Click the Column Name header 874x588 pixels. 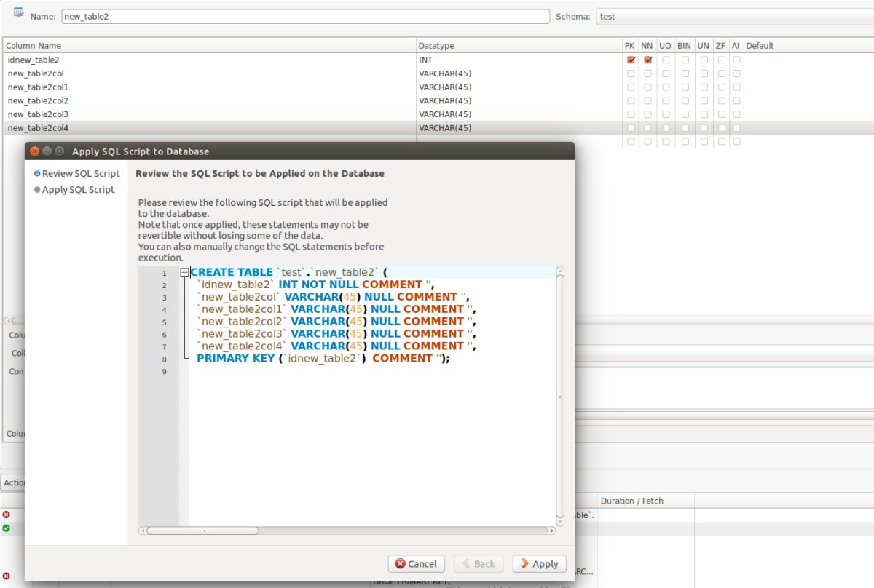point(209,45)
